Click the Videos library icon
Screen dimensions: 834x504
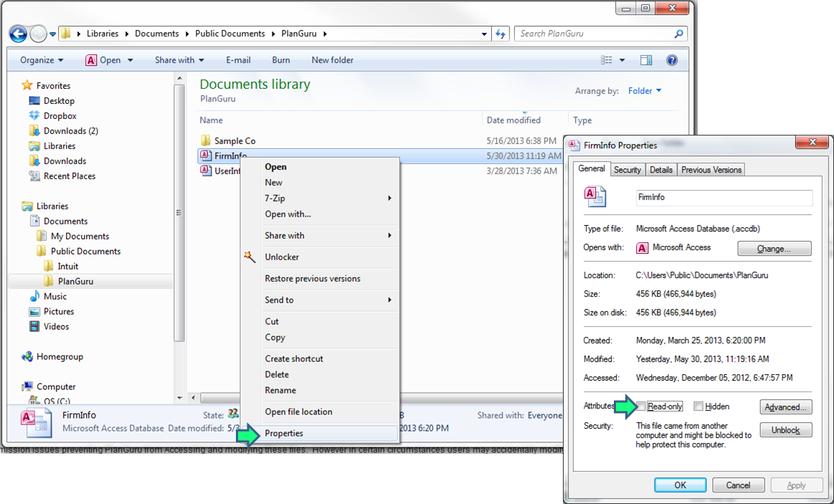34,326
